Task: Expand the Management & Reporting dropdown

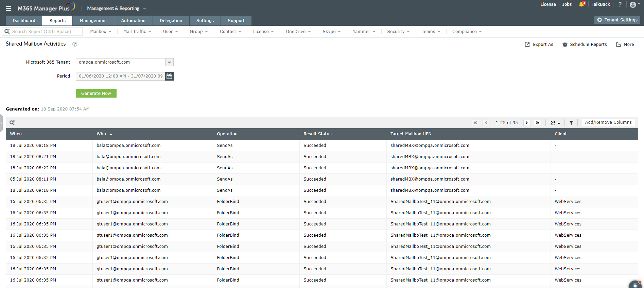Action: pos(117,9)
